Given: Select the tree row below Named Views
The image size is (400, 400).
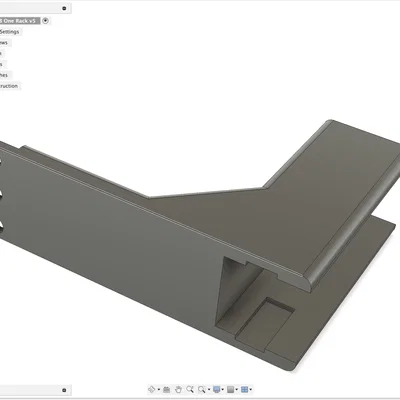Looking at the screenshot, I should [2, 53].
